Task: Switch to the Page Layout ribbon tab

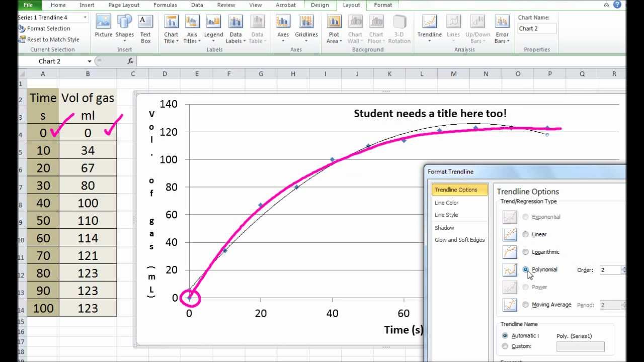Action: (x=124, y=5)
